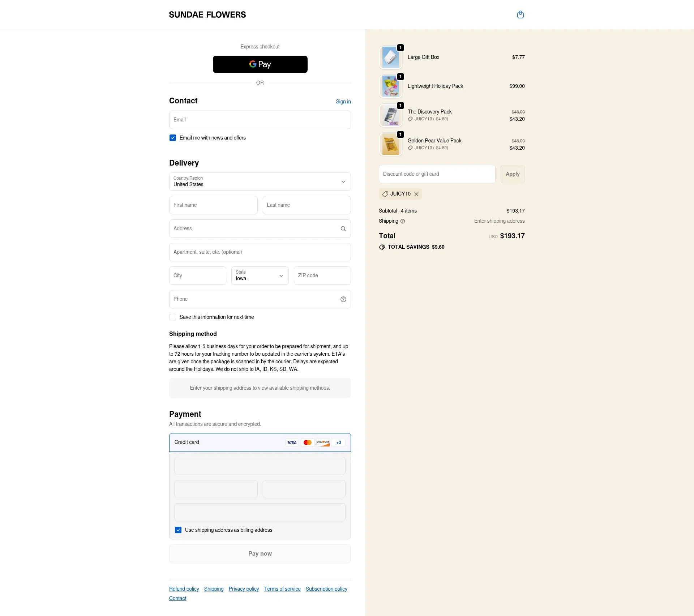Click the search icon in the Address field
Screen dimensions: 694x616
(x=343, y=228)
